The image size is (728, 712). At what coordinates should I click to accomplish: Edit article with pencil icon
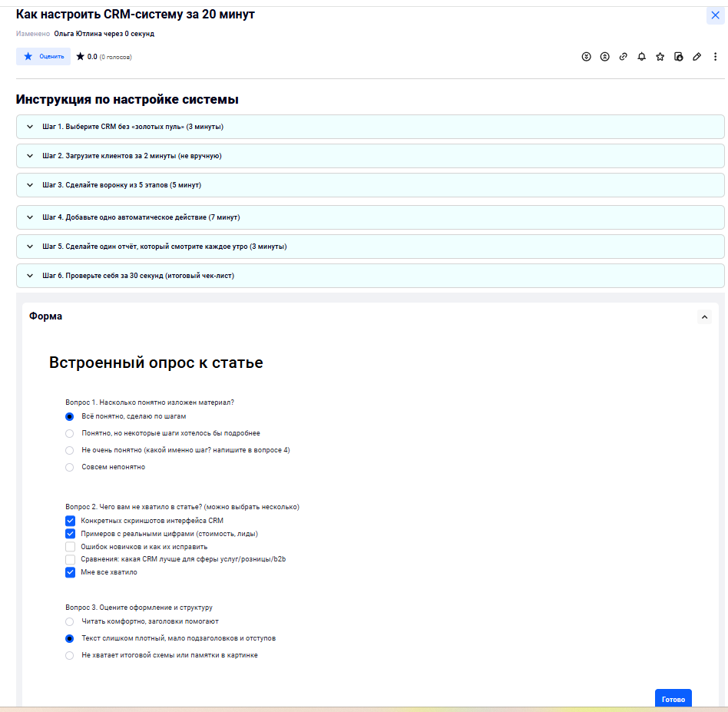click(x=697, y=57)
